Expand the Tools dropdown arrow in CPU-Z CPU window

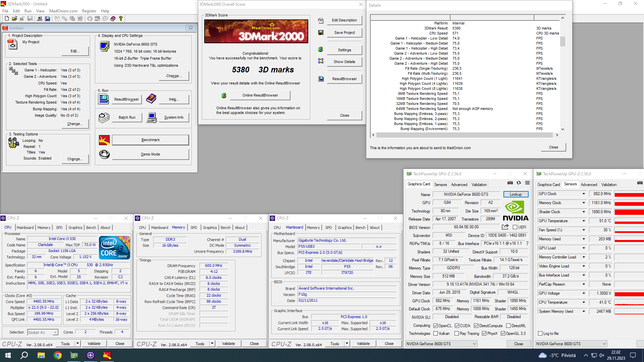pyautogui.click(x=77, y=344)
